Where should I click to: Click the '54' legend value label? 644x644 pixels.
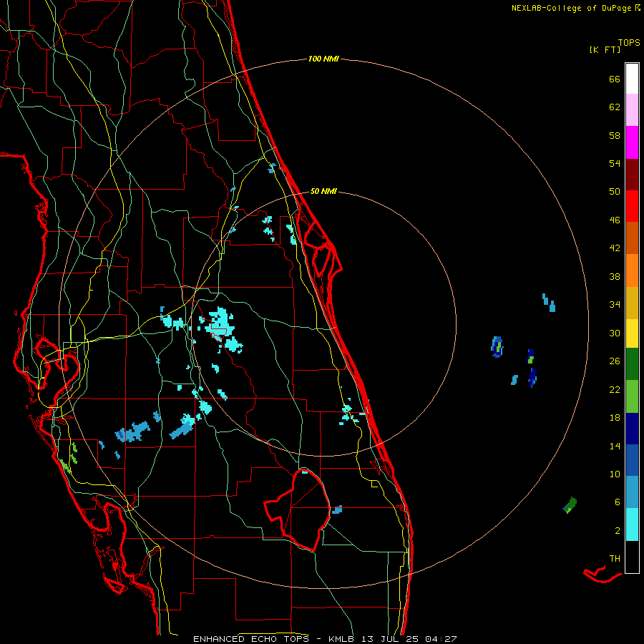[615, 164]
